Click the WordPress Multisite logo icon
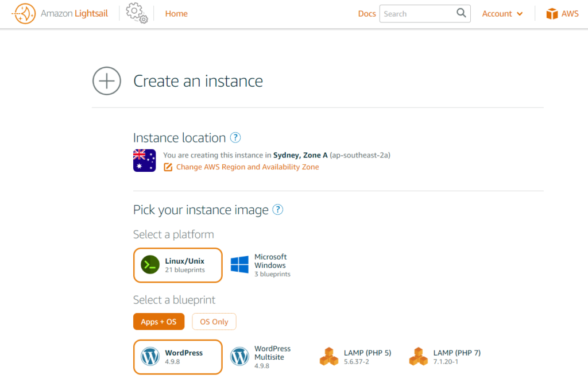588x378 pixels. [239, 357]
